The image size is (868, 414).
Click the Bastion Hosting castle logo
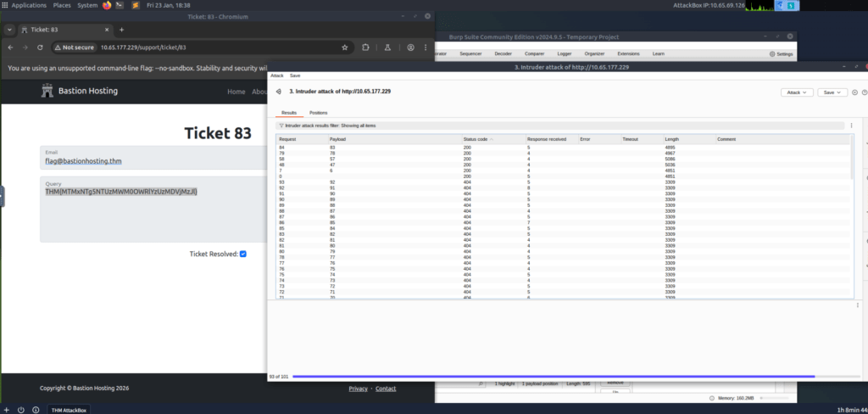tap(47, 91)
